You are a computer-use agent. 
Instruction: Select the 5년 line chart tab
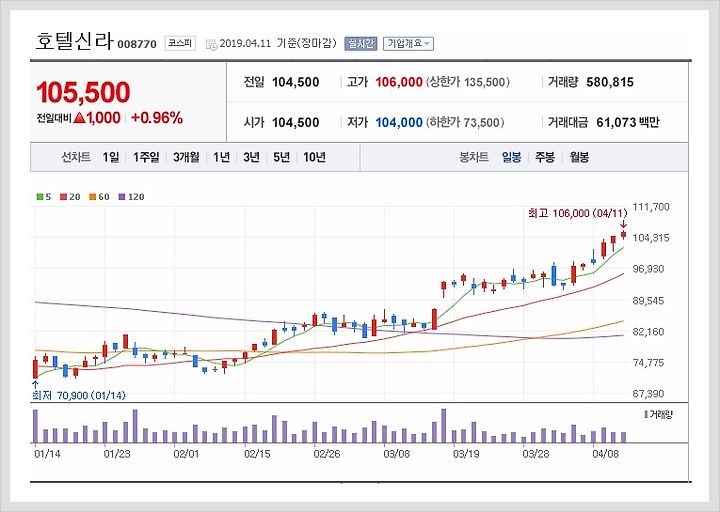[281, 158]
